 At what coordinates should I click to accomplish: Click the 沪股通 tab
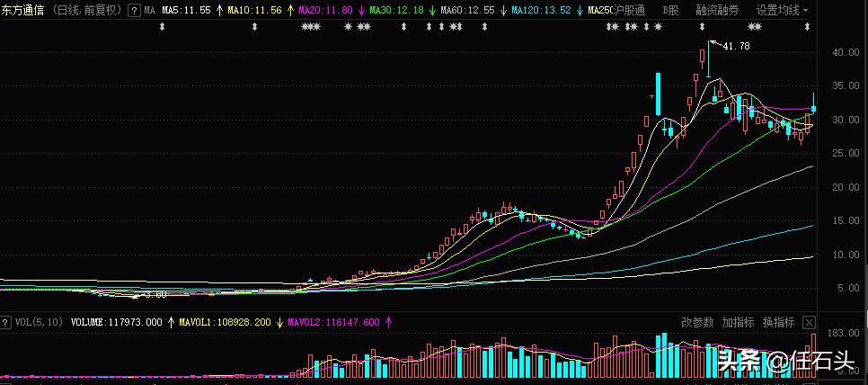pyautogui.click(x=628, y=10)
